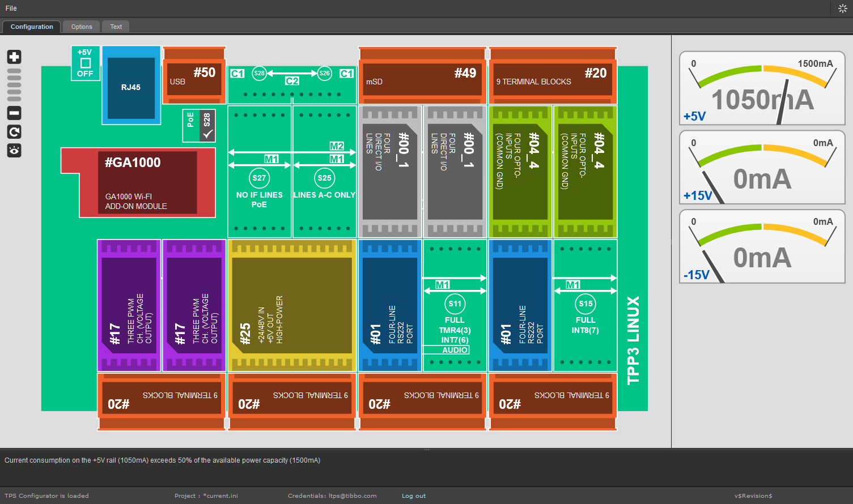Select the #25 high-power module
This screenshot has width=853, height=504.
[291, 306]
